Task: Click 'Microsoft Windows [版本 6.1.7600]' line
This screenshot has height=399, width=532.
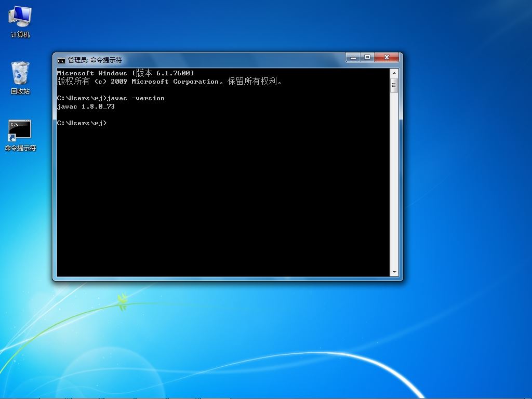Action: click(126, 73)
